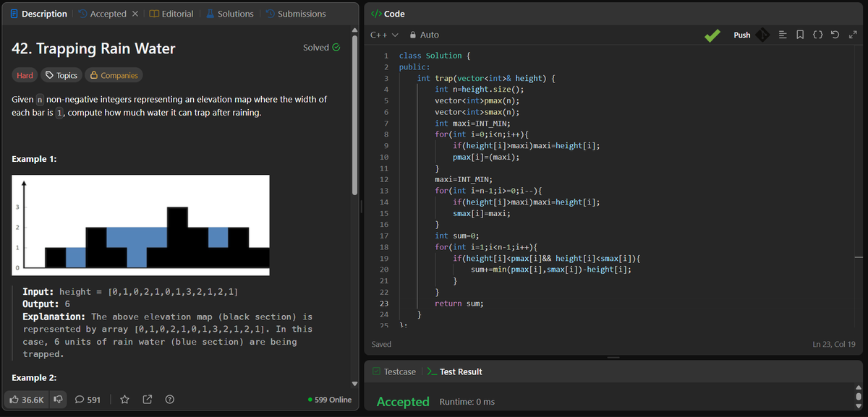Star this problem as favorite
The height and width of the screenshot is (417, 868).
tap(124, 400)
